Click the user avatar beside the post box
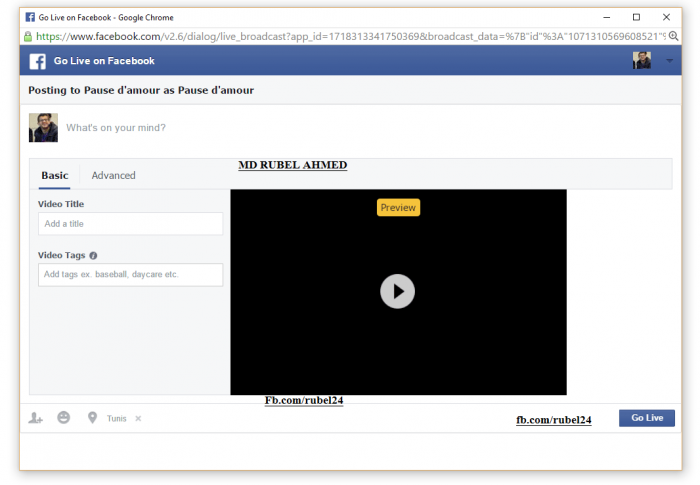 [x=43, y=128]
